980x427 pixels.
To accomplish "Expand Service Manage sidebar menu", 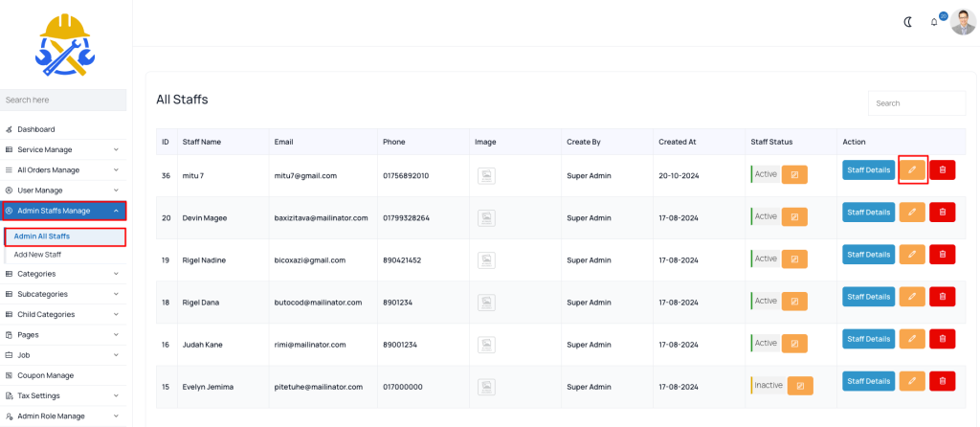I will (63, 150).
